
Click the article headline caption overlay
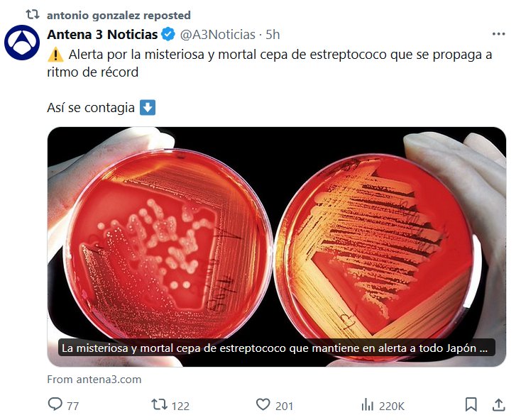coord(276,348)
